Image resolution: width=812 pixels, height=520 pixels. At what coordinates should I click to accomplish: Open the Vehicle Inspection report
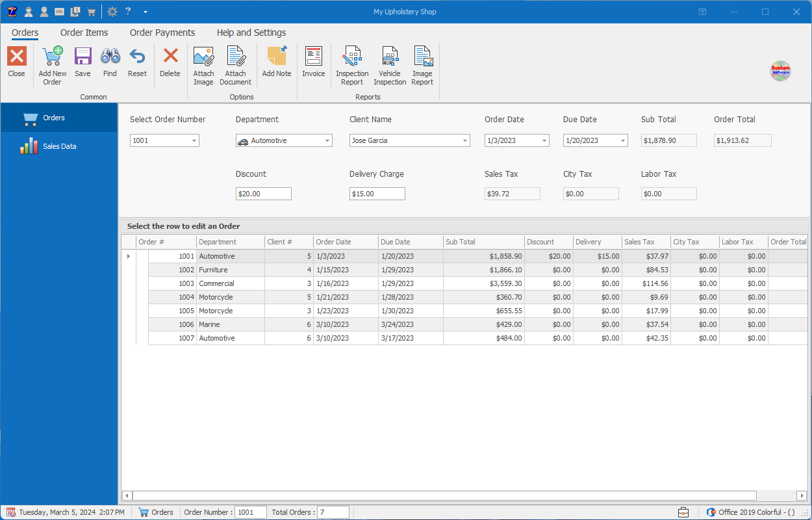point(390,63)
